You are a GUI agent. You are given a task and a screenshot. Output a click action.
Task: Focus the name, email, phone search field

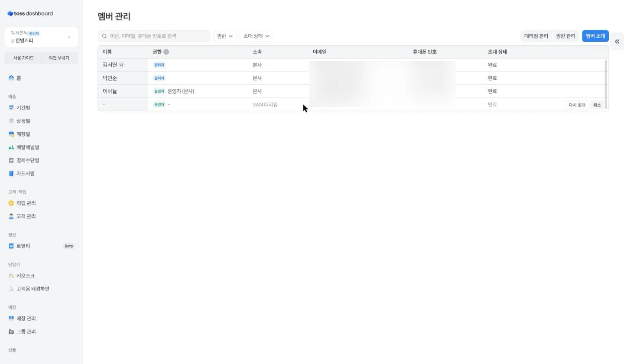pos(154,36)
